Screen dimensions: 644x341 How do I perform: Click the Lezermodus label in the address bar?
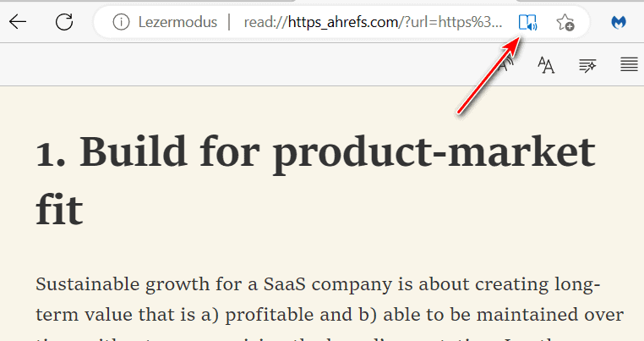(x=177, y=22)
